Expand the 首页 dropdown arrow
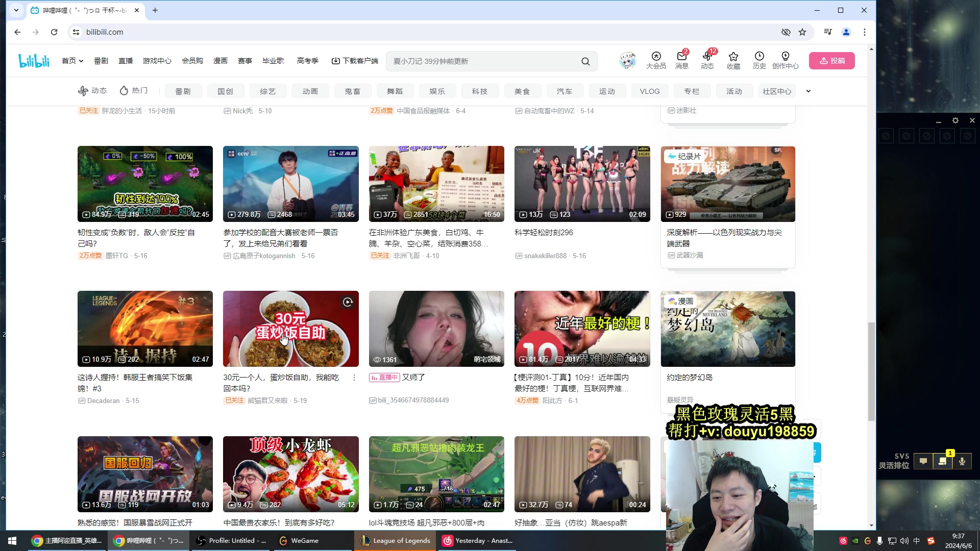Viewport: 980px width, 551px height. click(x=82, y=60)
